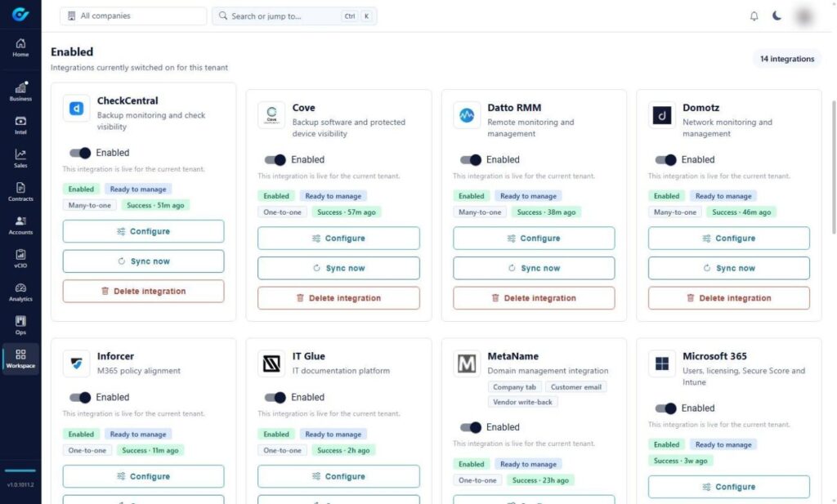
Task: Delete the Domotz integration
Action: click(x=729, y=298)
